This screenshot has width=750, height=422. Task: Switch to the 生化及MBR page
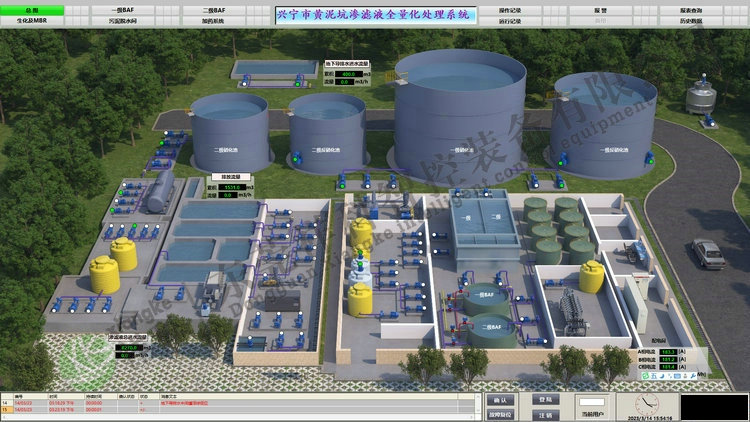[x=33, y=20]
